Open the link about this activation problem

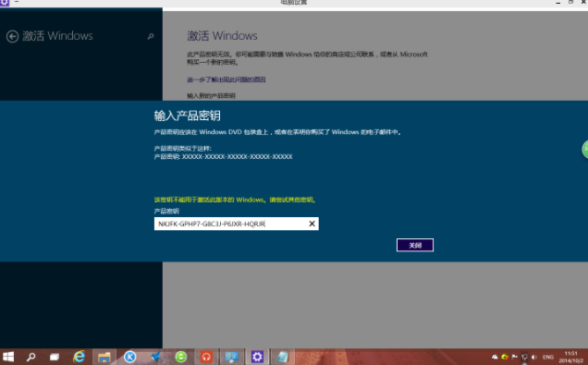(x=227, y=79)
